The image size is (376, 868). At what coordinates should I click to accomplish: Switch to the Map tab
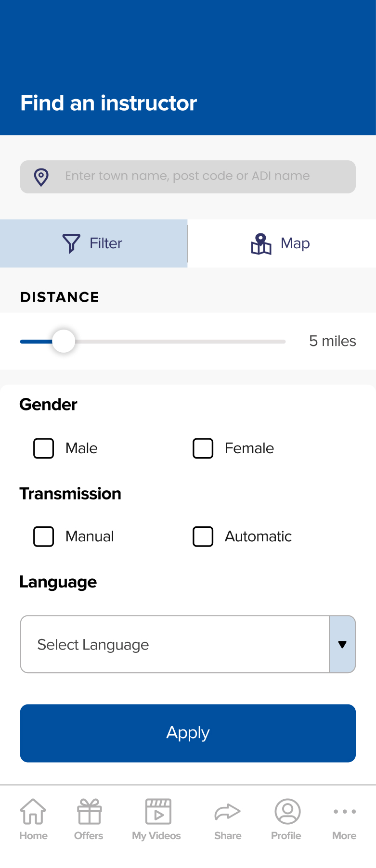coord(282,243)
